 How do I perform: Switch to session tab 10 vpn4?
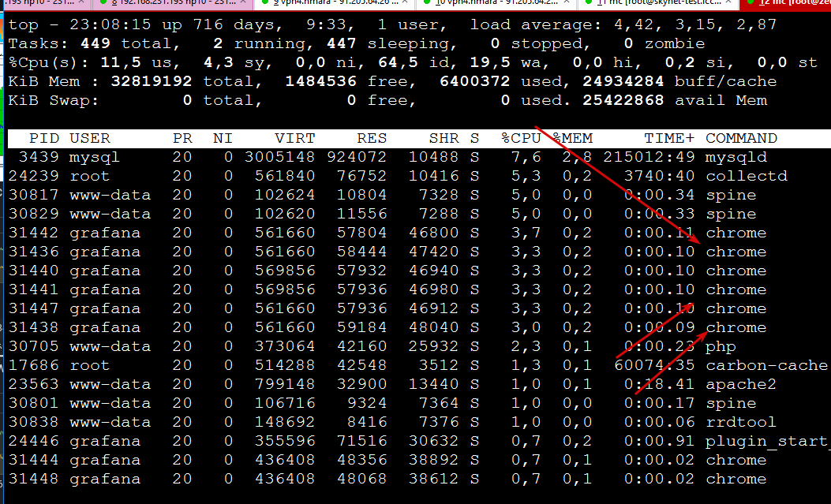[496, 2]
